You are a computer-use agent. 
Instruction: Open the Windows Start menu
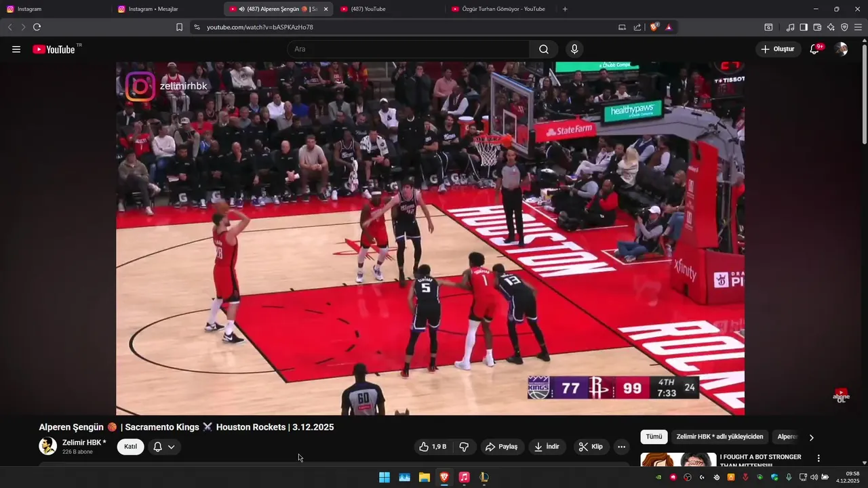click(x=384, y=477)
